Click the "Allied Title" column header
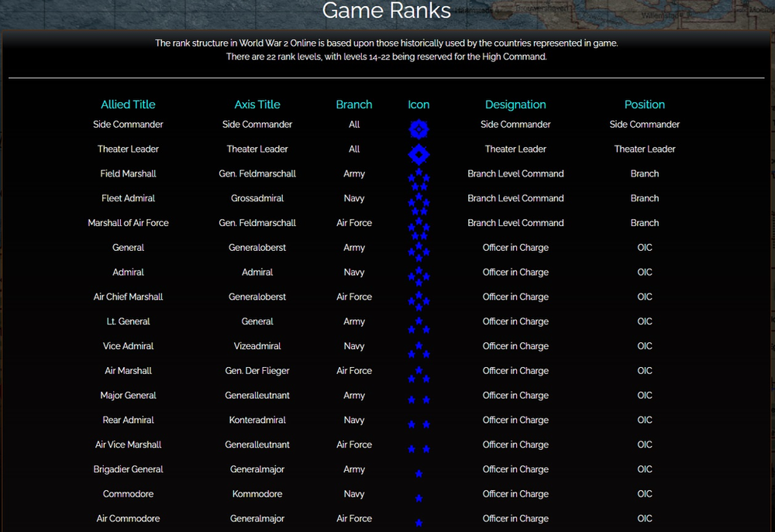 click(x=128, y=105)
